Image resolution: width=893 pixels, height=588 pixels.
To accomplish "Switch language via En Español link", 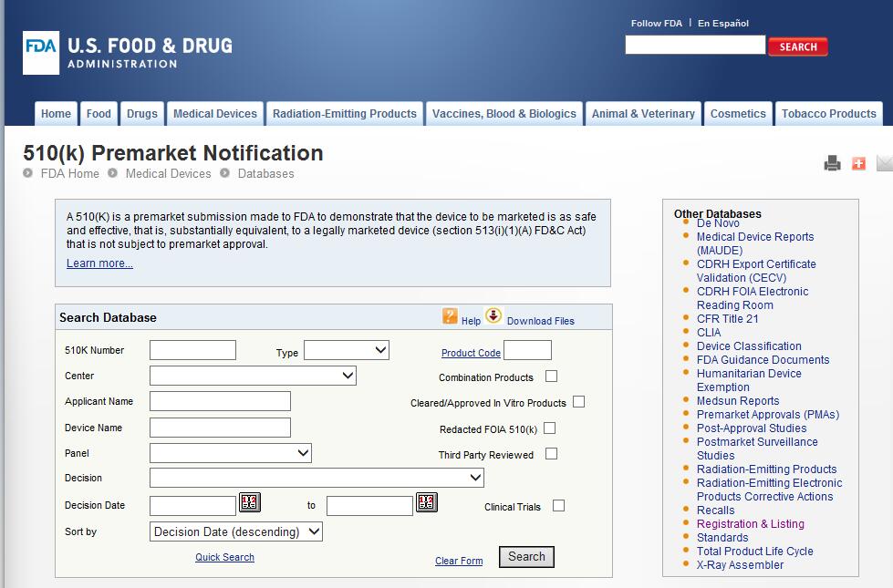I will (723, 24).
